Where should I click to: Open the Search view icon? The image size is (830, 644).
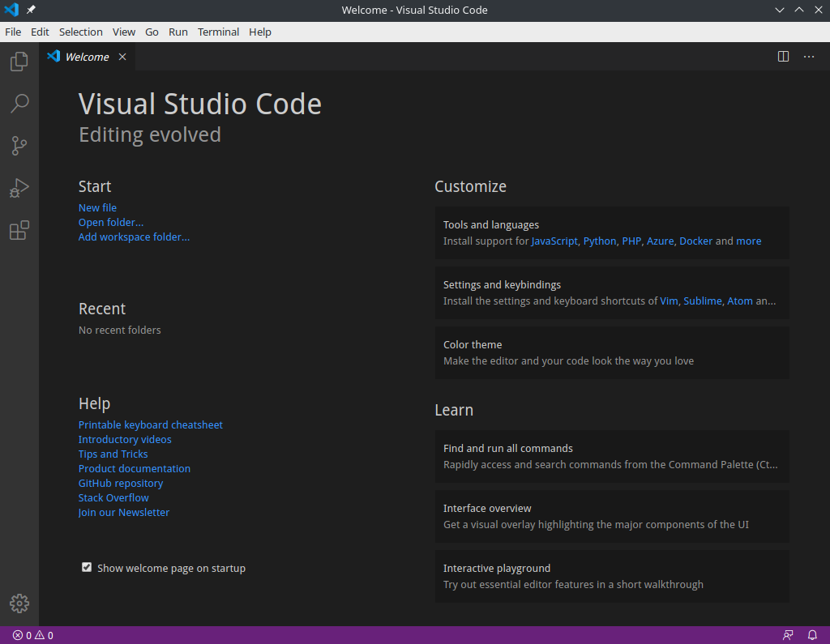[x=19, y=104]
